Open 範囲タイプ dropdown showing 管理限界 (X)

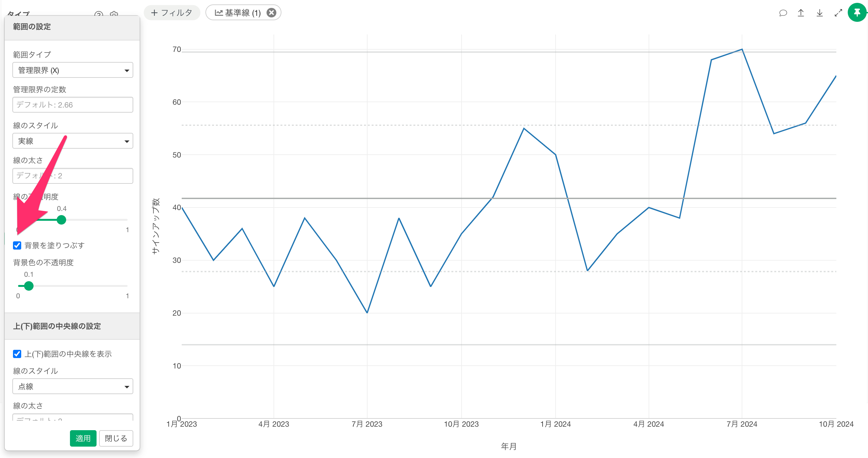73,70
